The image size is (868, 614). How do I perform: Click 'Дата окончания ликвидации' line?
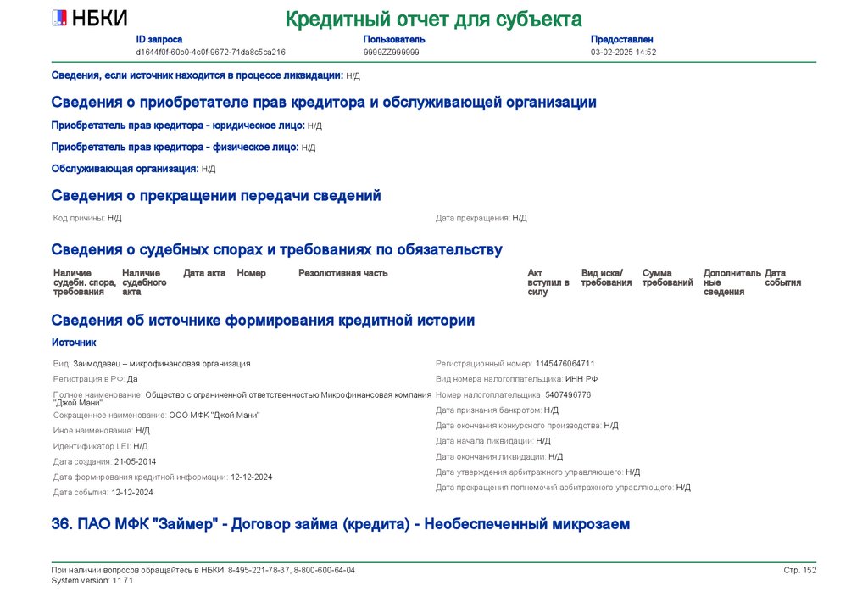tap(499, 457)
